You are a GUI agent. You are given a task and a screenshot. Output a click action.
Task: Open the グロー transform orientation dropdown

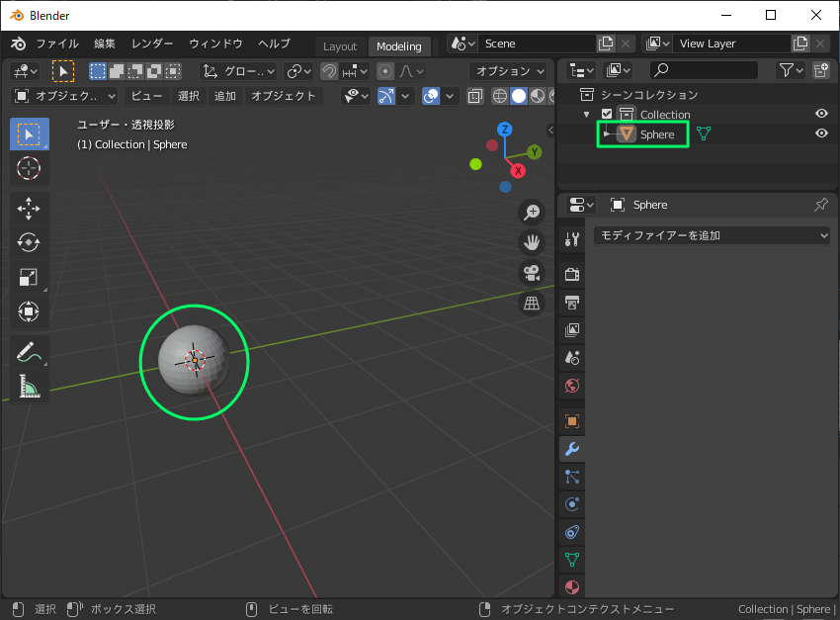[238, 71]
